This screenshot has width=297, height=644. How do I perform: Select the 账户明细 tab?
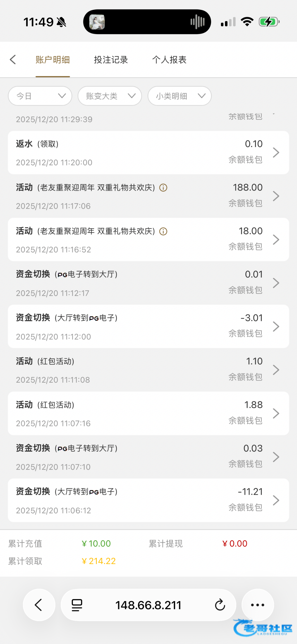coord(53,60)
